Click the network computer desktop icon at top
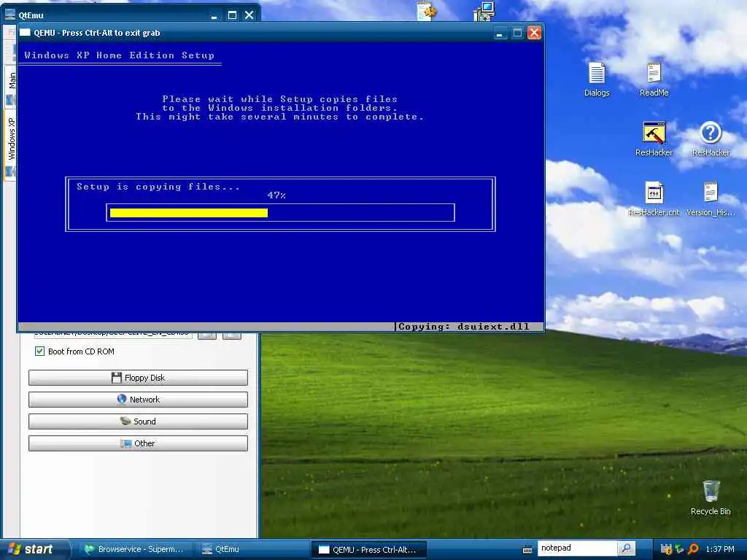The image size is (747, 560). 484,11
